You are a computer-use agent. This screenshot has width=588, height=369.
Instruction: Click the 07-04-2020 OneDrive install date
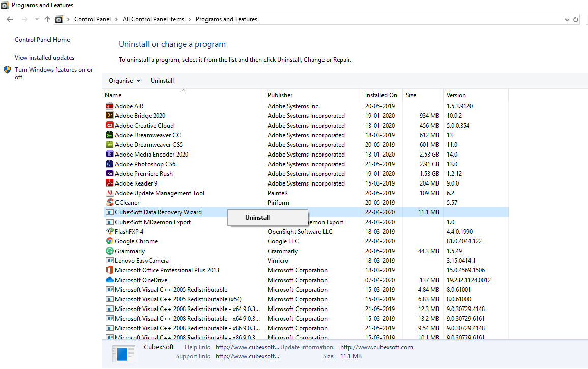(380, 280)
